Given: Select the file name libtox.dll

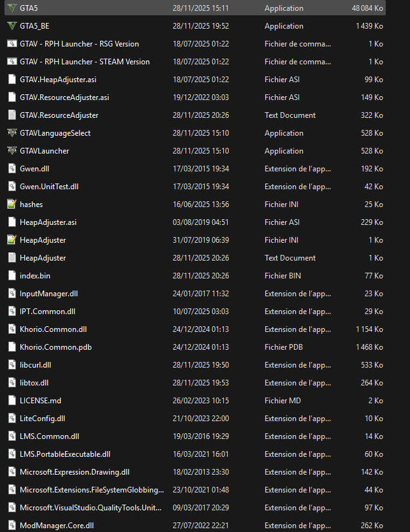Looking at the screenshot, I should [x=34, y=383].
